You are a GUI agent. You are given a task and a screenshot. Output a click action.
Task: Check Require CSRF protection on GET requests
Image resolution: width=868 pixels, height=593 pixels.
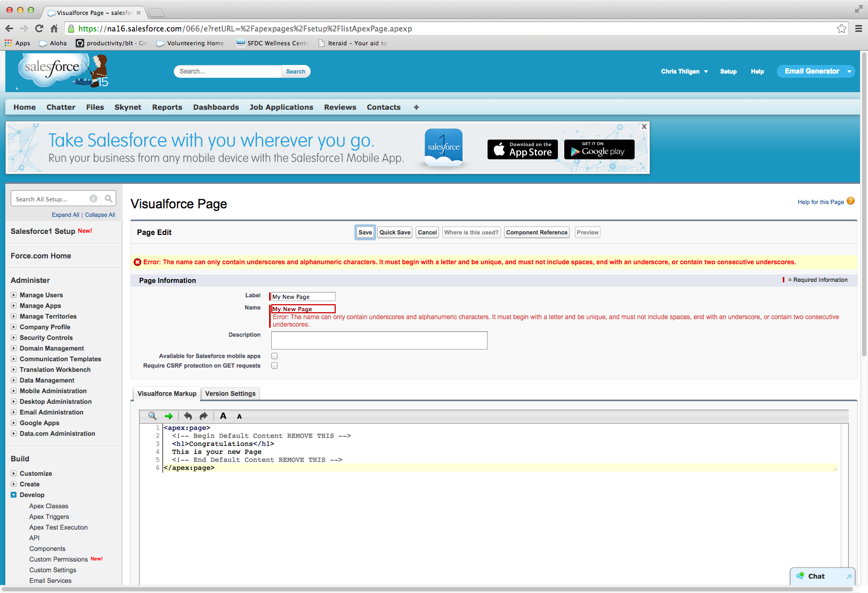point(274,365)
